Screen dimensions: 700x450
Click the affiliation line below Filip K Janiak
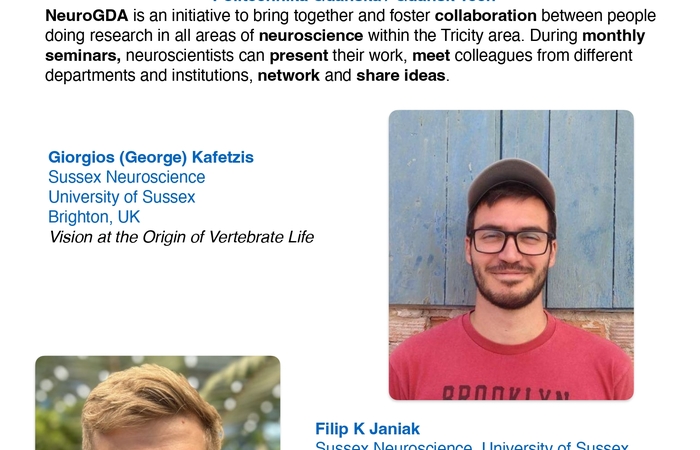point(471,446)
